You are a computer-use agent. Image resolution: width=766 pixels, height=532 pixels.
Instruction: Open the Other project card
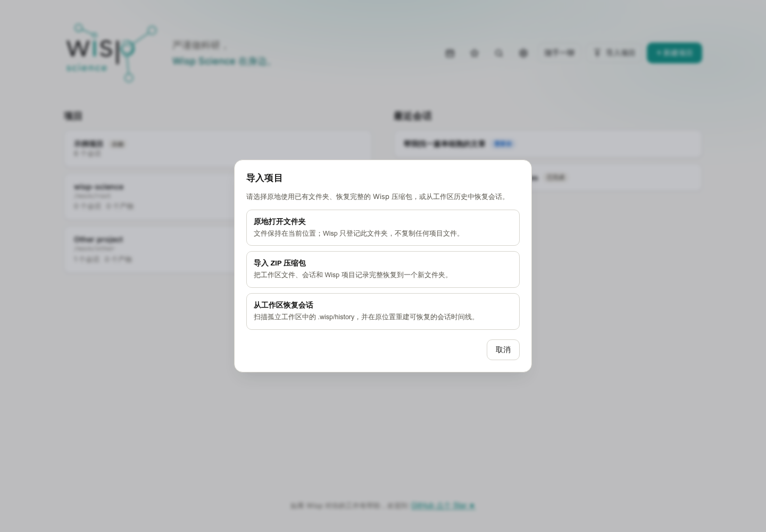(x=218, y=249)
